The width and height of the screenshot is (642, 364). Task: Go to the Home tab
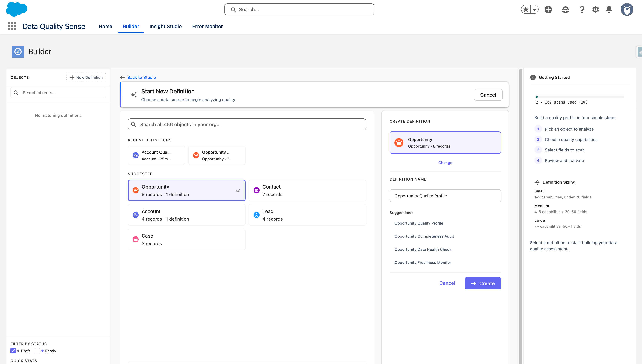(x=105, y=26)
